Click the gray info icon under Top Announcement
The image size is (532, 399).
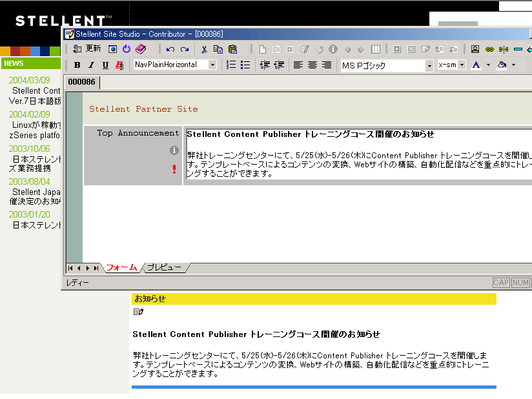pos(174,150)
